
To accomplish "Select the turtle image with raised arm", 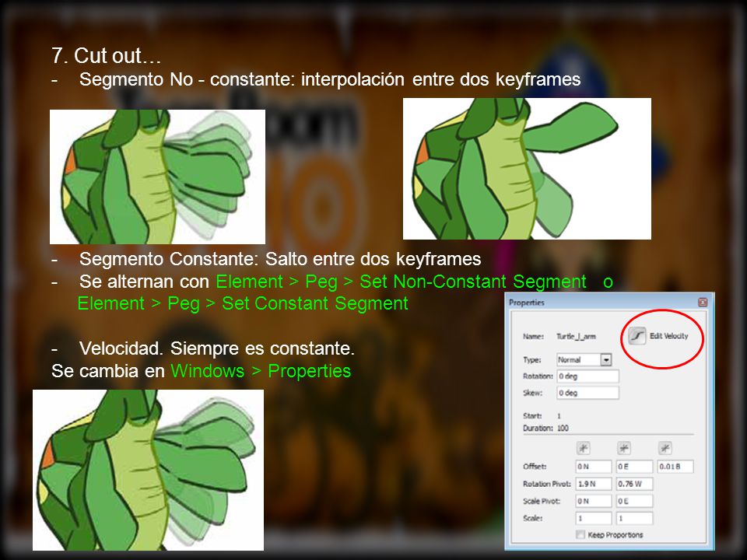I will 527,169.
